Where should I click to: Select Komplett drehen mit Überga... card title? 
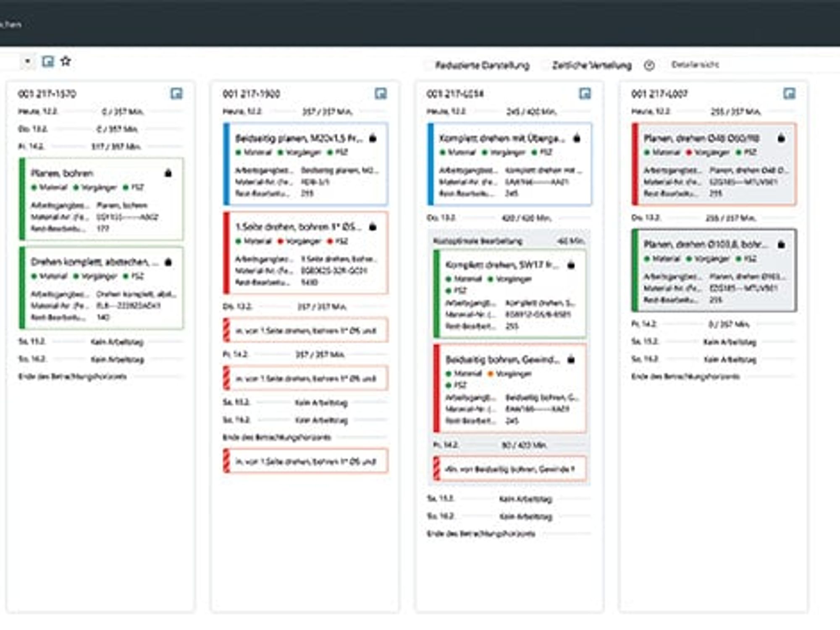click(x=502, y=138)
